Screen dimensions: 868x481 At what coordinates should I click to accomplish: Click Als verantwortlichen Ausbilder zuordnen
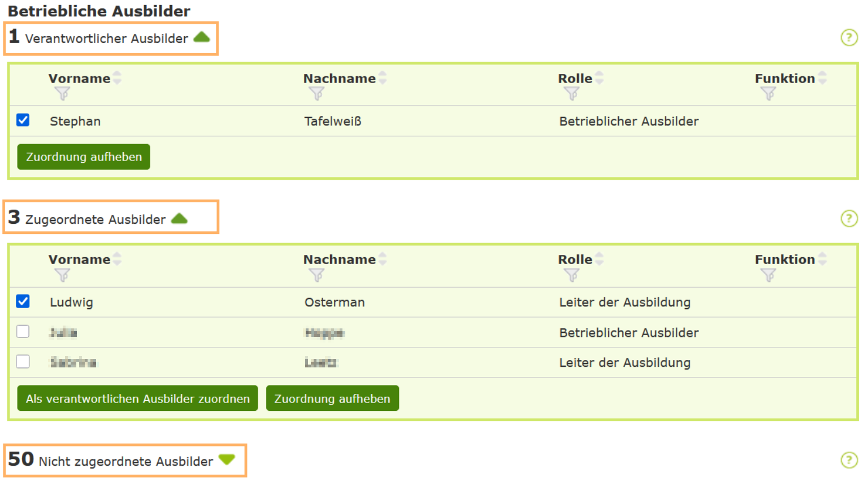click(137, 398)
